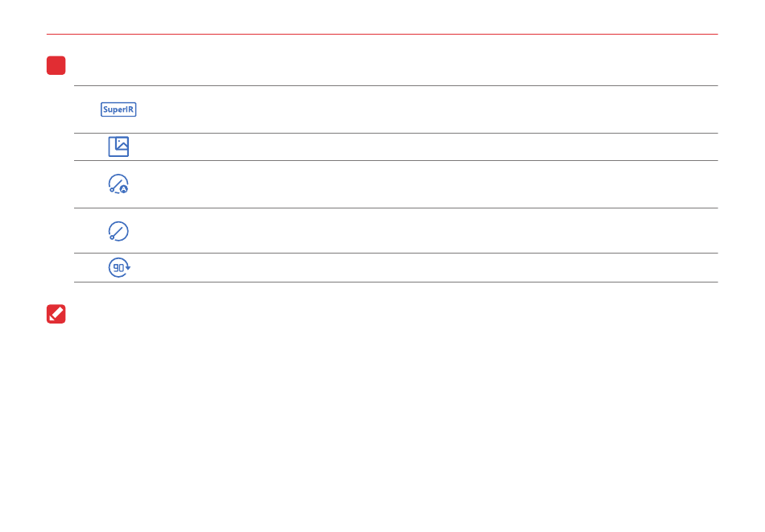
Task: Click the empty cell beside the 90 icon
Action: [427, 268]
